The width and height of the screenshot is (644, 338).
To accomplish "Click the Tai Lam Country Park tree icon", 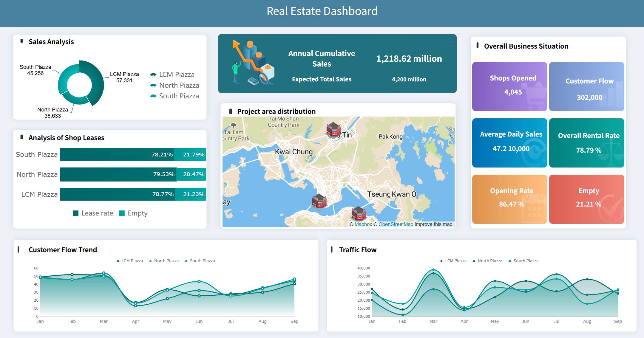I will 234,125.
